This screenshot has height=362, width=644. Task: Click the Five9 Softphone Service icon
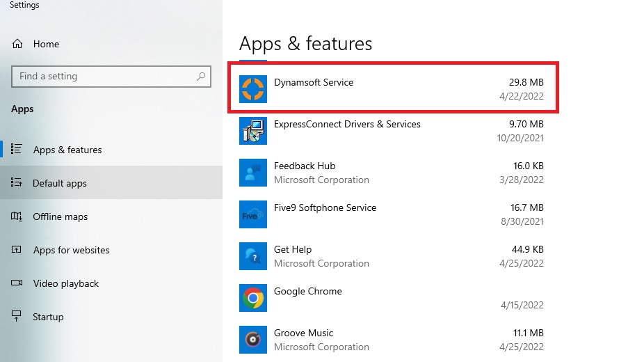pos(253,214)
